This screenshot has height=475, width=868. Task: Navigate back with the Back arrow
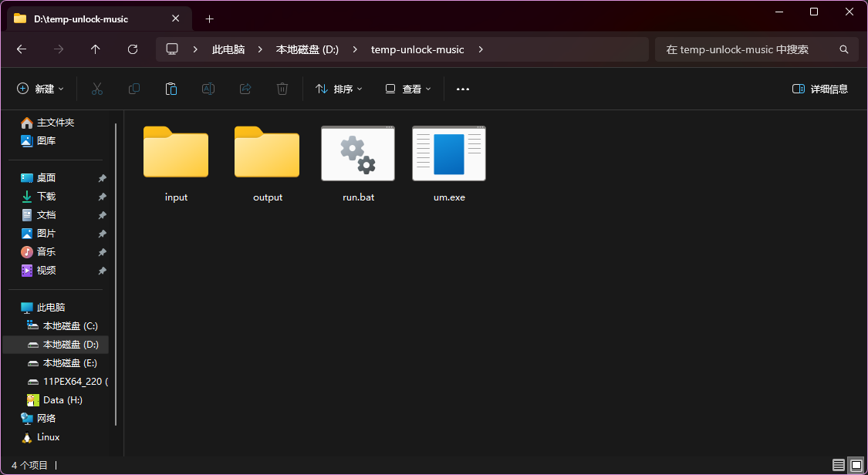pos(22,49)
